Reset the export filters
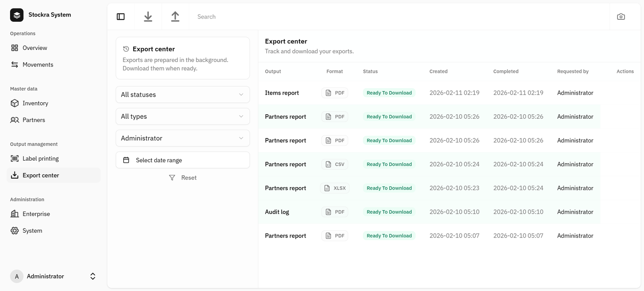Screen dimensions: 644x291 pos(188,177)
